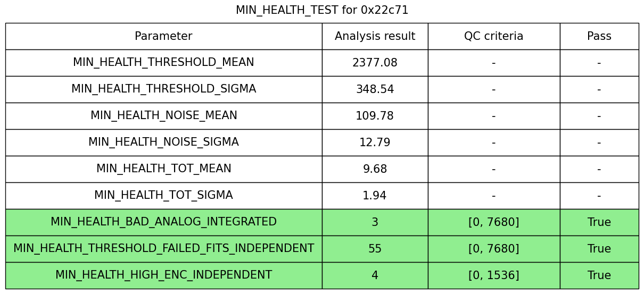Screen dimensions: 644x294
Task: Click the MIN_HEALTH_THRESHOLD_MEAN parameter cell
Action: [x=163, y=63]
